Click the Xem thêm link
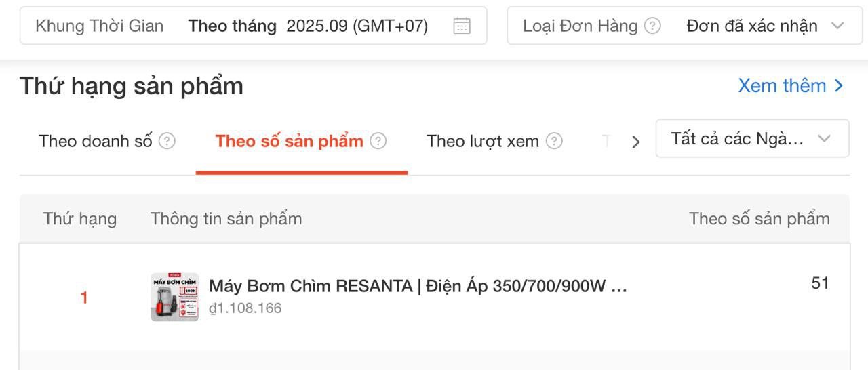868x370 pixels. [x=790, y=86]
